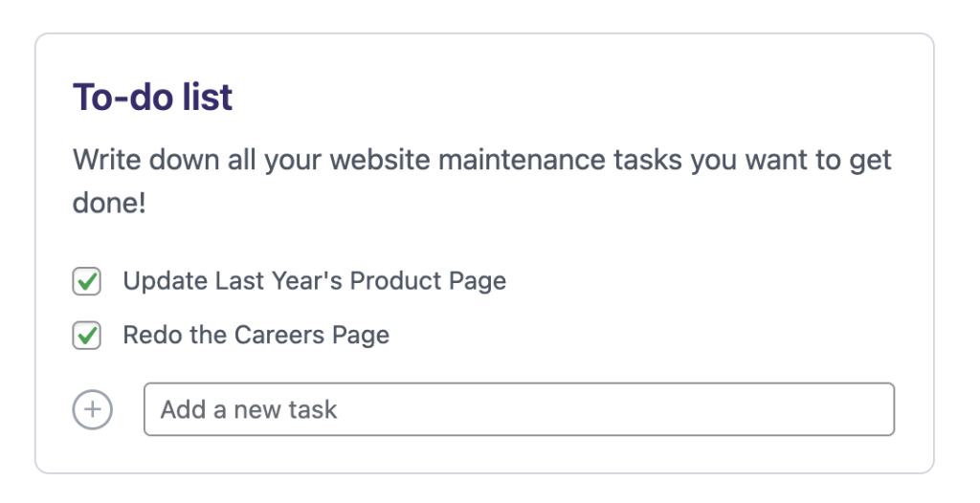
Task: Toggle the green checkmark for Careers Page task
Action: click(x=87, y=337)
